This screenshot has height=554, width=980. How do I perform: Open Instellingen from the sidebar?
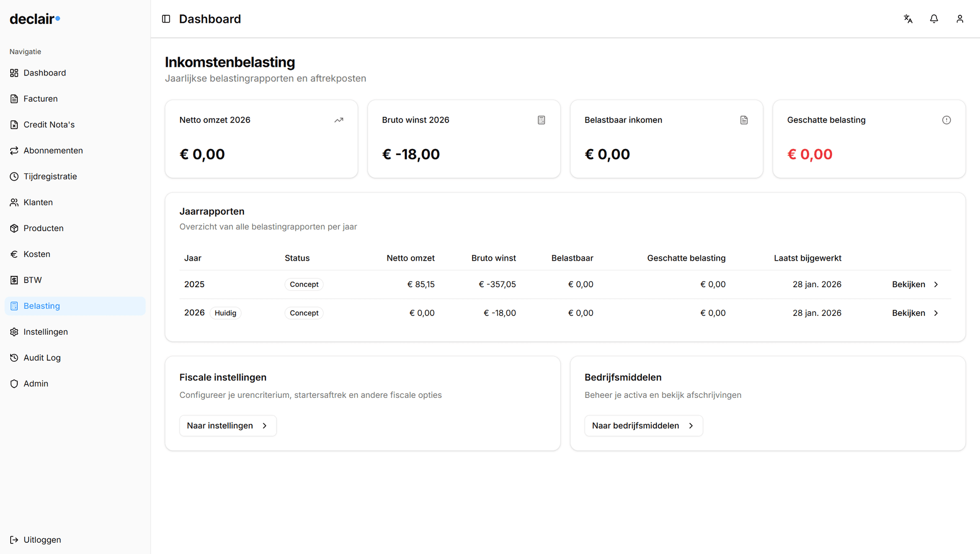click(75, 332)
